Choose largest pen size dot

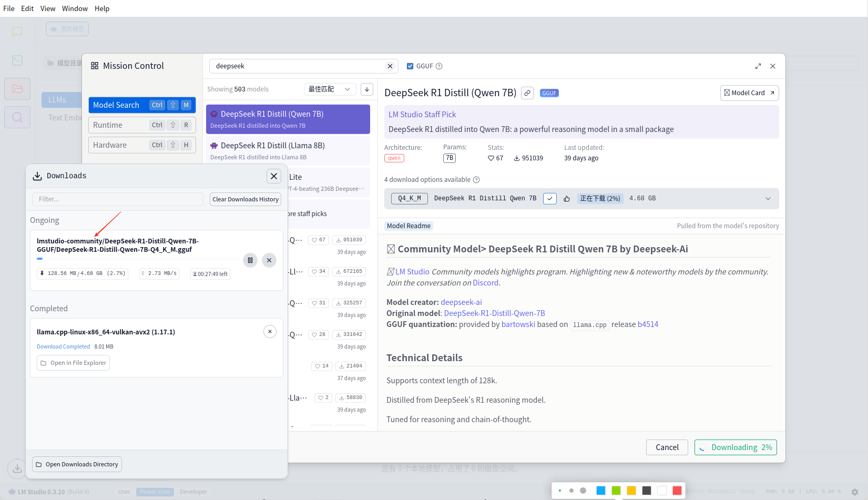pyautogui.click(x=583, y=491)
